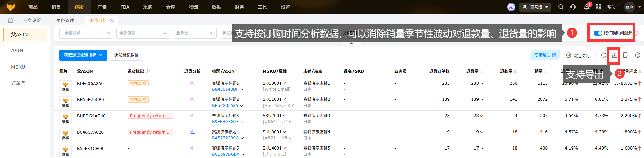Open the 仓库 menu
Image resolution: width=644 pixels, height=158 pixels.
tap(171, 7)
